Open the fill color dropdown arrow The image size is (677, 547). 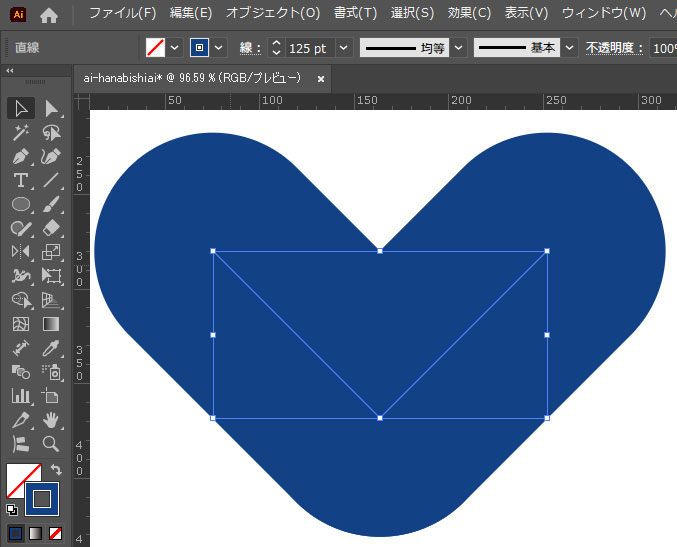175,48
